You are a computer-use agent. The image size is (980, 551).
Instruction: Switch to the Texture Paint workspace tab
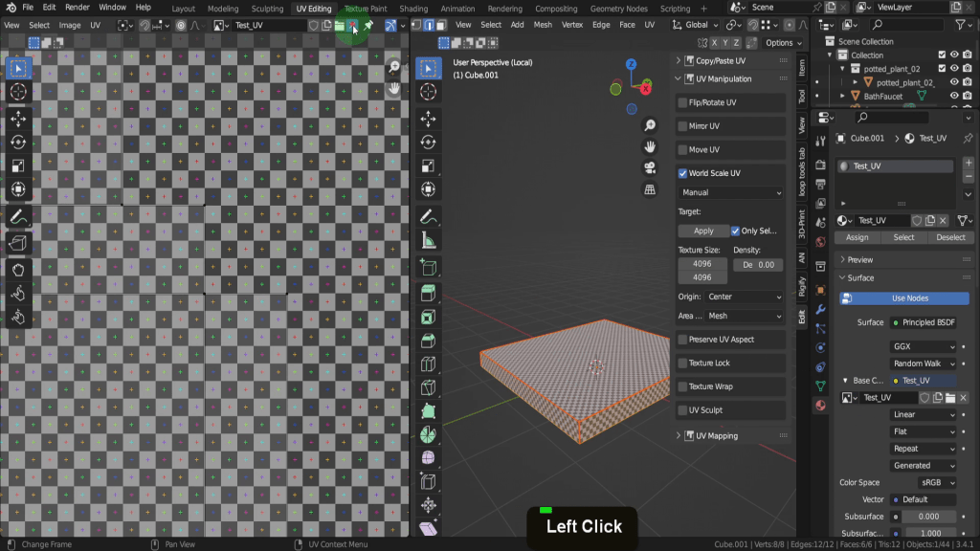[365, 9]
